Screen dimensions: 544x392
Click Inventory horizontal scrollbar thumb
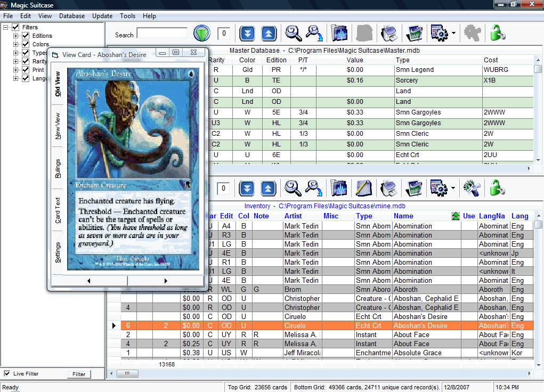[127, 373]
